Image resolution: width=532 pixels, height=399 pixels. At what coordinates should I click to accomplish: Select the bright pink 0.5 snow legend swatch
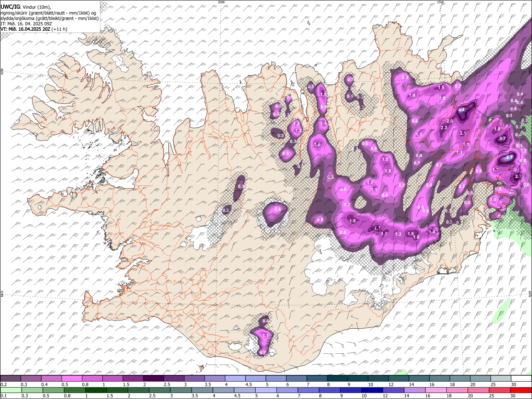coord(71,379)
